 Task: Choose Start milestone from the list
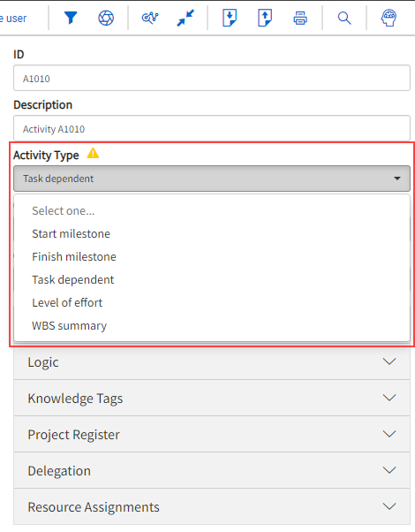(71, 234)
